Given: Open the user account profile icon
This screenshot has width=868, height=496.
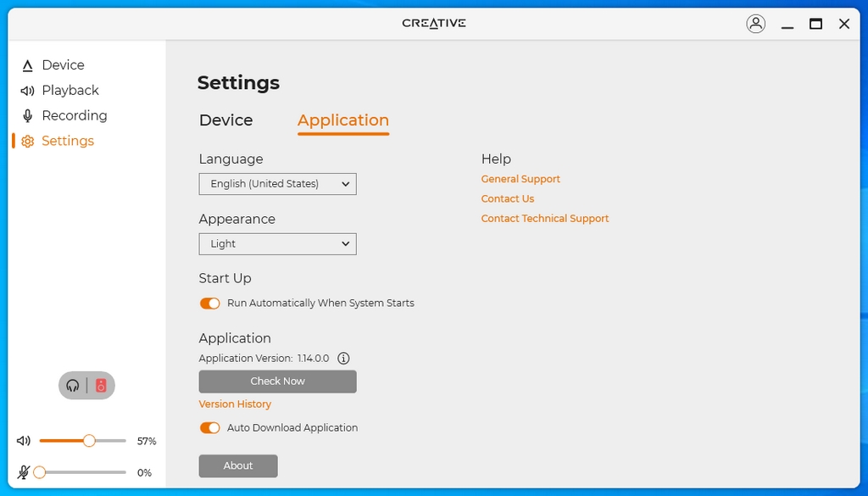Looking at the screenshot, I should pyautogui.click(x=755, y=24).
